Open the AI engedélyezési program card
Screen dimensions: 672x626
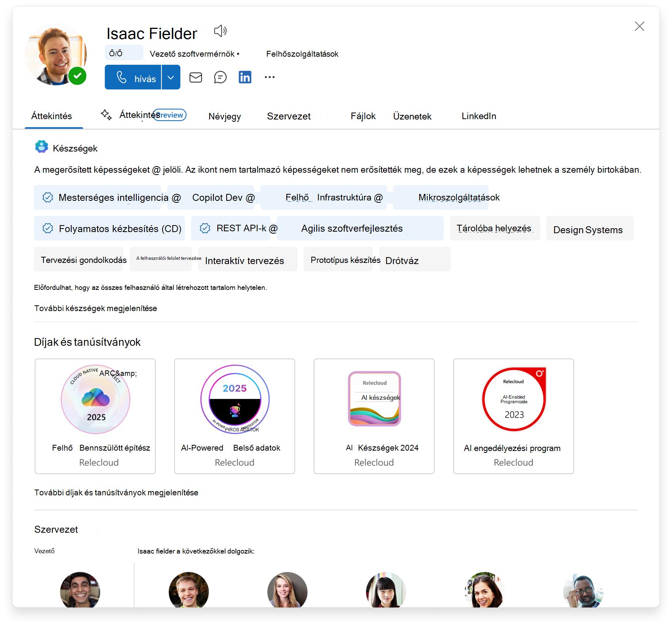(x=514, y=416)
